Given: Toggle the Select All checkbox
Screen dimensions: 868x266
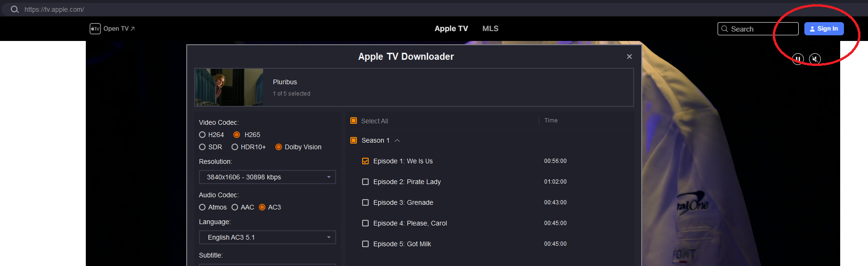Looking at the screenshot, I should [x=354, y=121].
